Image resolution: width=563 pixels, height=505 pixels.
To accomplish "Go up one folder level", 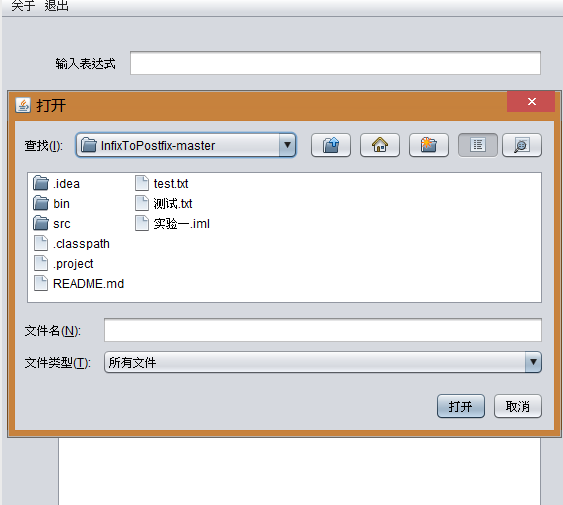I will (331, 145).
